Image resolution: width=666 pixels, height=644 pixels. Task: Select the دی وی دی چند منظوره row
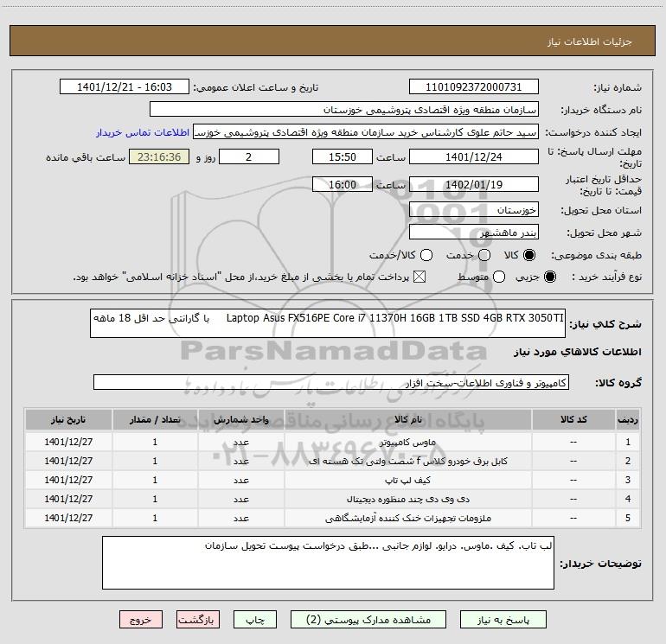[333, 500]
